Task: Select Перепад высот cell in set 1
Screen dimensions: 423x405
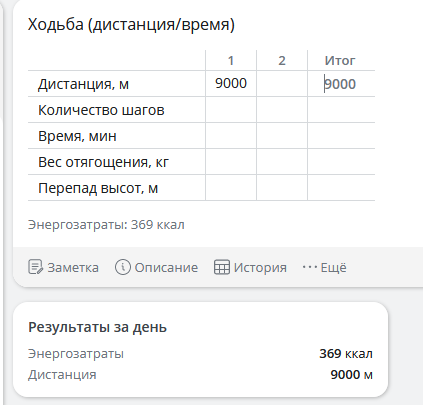Action: (x=231, y=188)
